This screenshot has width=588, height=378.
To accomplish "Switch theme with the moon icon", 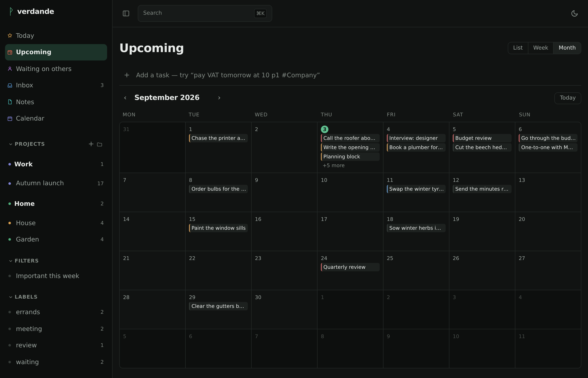I will click(575, 13).
